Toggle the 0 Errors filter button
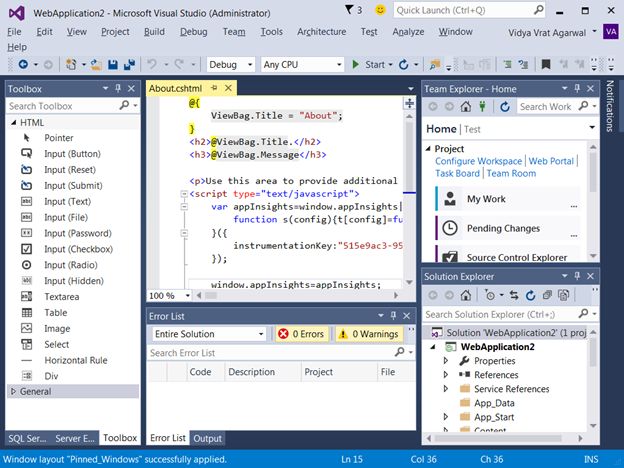The width and height of the screenshot is (624, 468). pos(301,334)
